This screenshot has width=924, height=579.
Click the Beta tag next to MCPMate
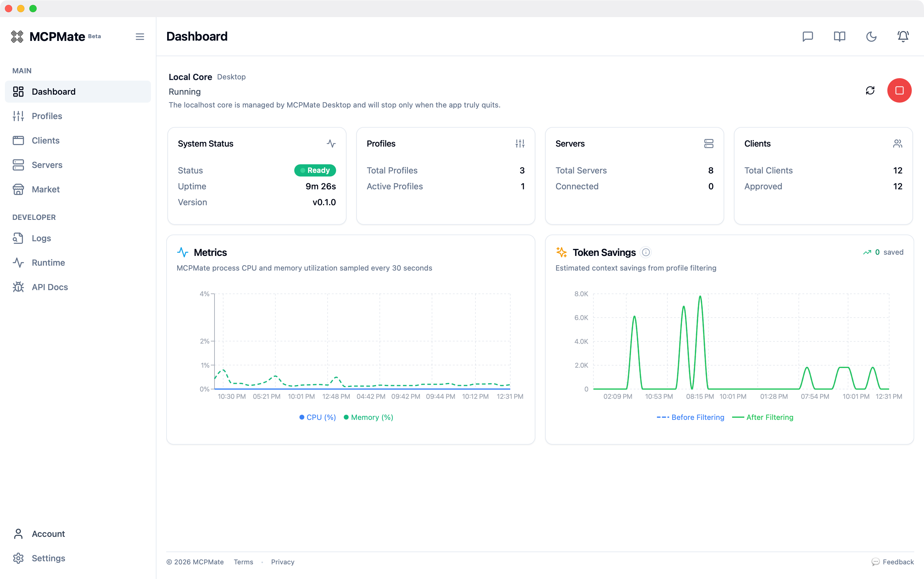click(95, 36)
